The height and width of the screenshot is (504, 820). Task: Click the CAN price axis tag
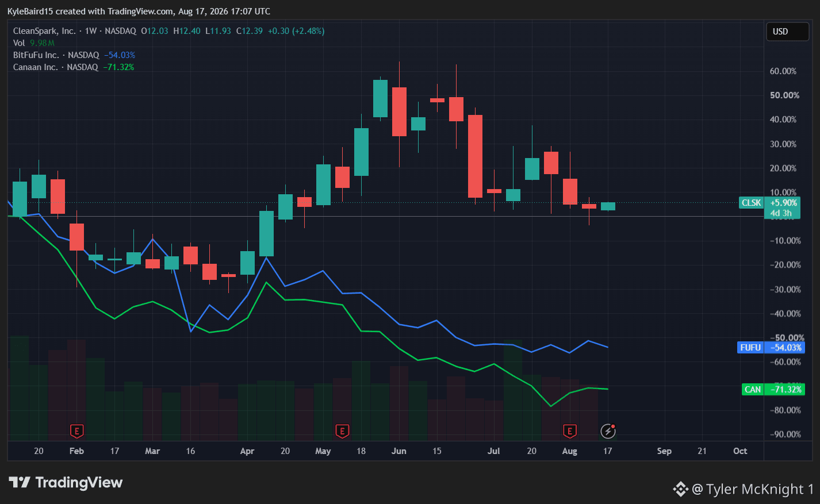(753, 390)
